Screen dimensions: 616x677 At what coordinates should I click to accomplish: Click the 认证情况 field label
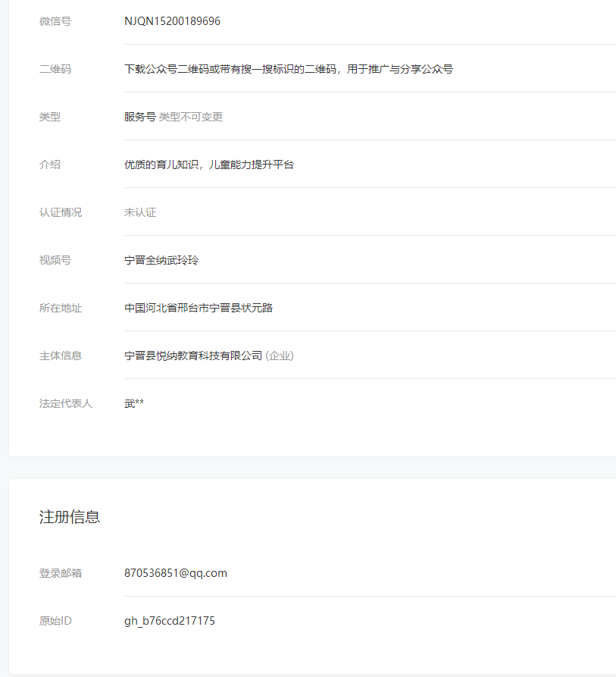point(61,212)
